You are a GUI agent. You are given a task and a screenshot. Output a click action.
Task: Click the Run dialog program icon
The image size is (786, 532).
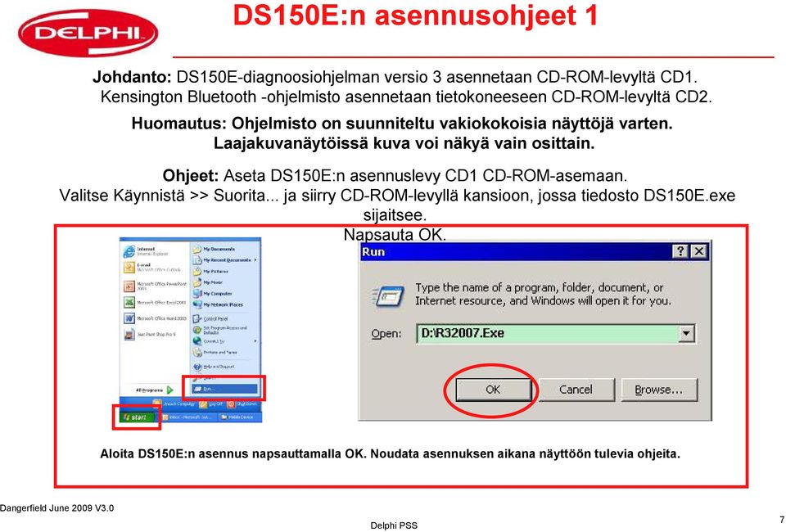tap(389, 295)
